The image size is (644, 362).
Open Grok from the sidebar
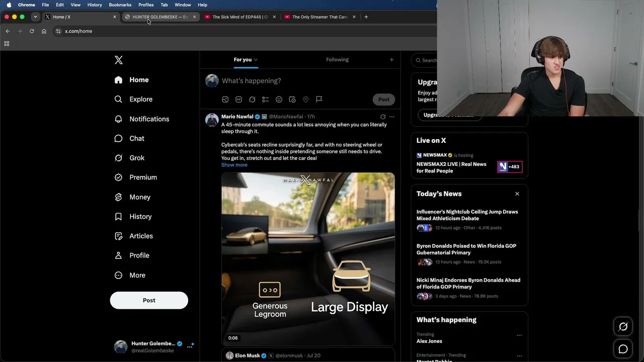pos(129,158)
